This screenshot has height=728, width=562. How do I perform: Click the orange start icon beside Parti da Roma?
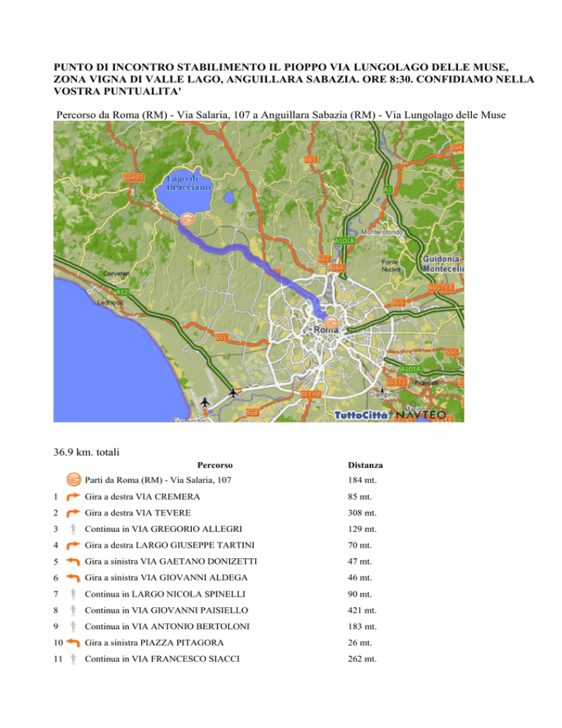(73, 480)
